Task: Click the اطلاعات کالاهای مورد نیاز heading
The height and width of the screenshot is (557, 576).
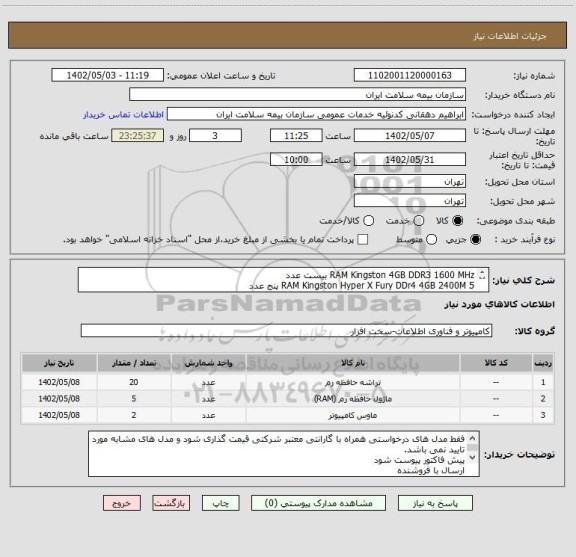Action: 499,304
